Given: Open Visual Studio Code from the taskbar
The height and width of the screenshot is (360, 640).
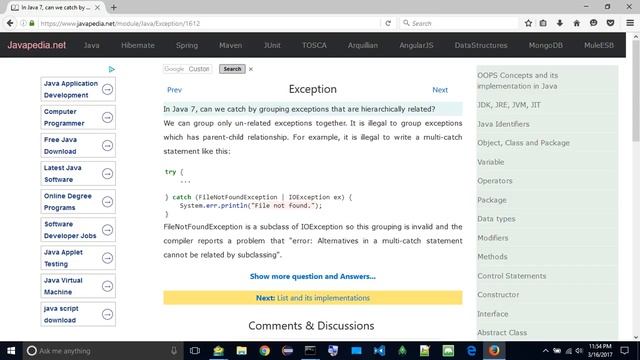Looking at the screenshot, I should pos(379,351).
